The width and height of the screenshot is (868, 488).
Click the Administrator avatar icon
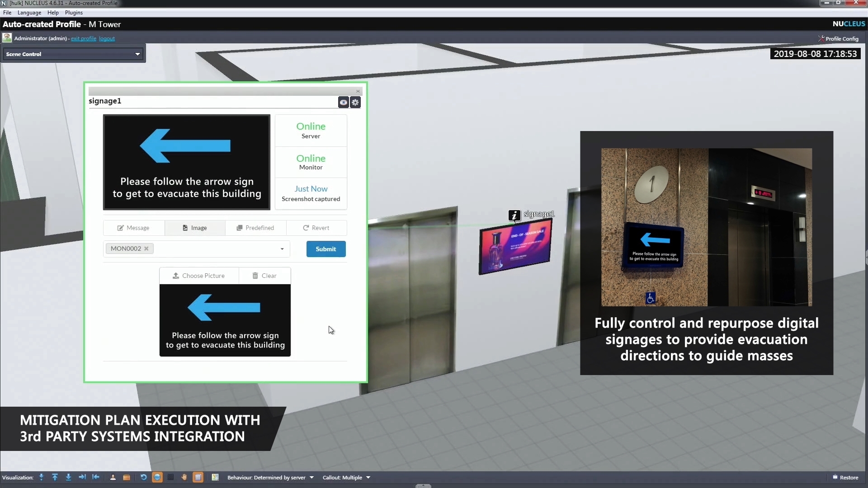click(x=7, y=38)
